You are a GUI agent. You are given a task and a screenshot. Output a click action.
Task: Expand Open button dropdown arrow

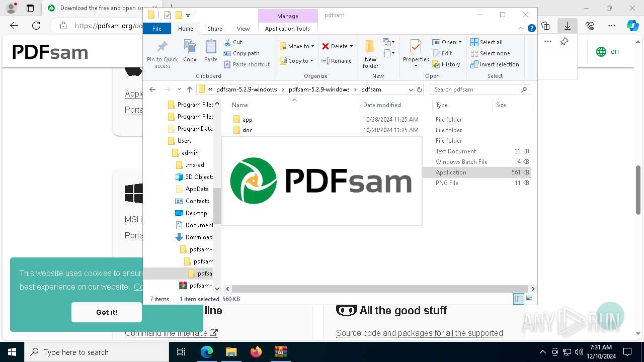coord(460,42)
